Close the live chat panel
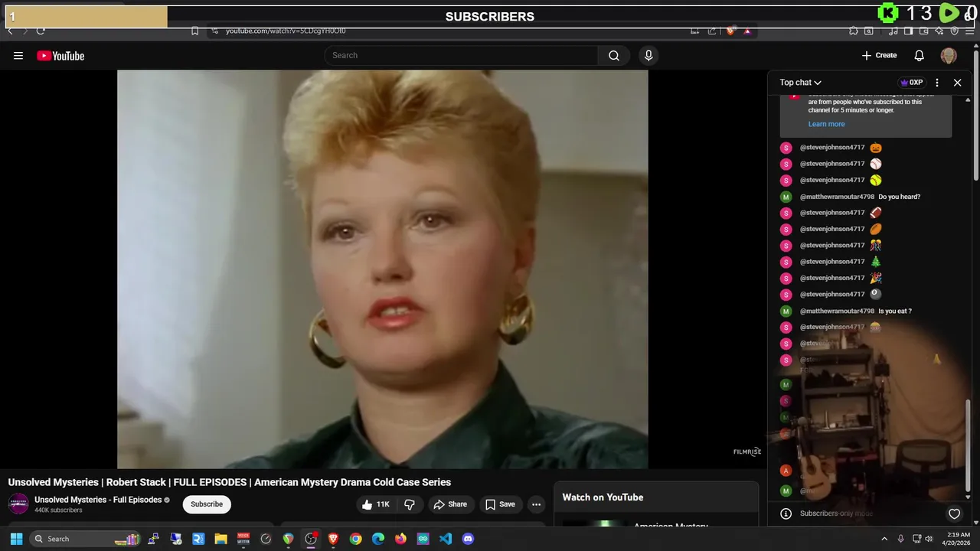This screenshot has width=980, height=551. click(x=957, y=83)
